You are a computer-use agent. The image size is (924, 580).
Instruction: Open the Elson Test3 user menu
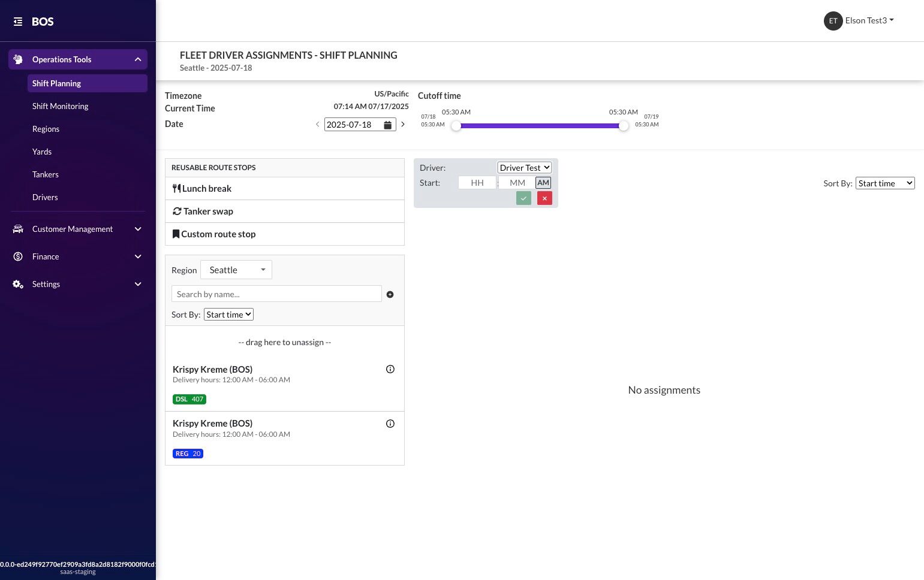[869, 20]
